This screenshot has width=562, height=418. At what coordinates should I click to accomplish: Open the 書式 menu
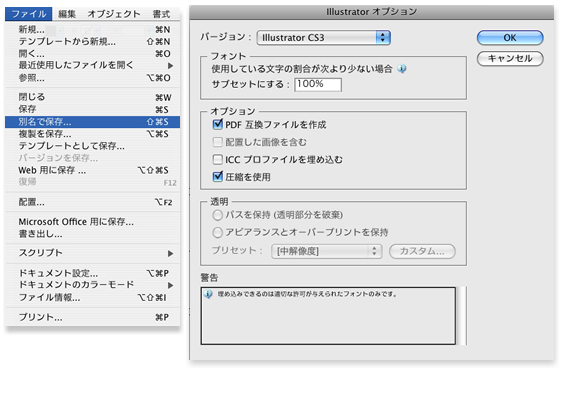coord(161,14)
